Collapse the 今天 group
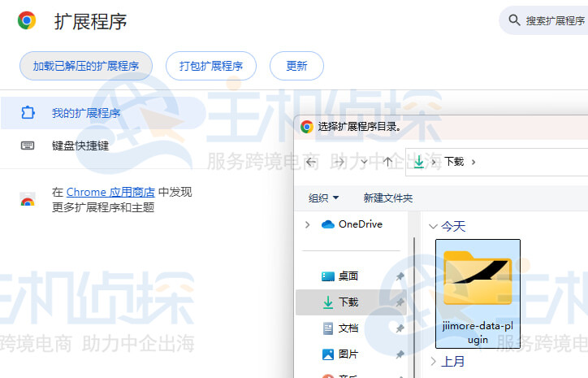 [x=433, y=227]
